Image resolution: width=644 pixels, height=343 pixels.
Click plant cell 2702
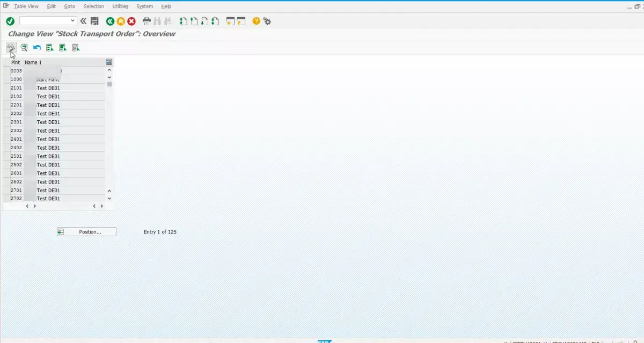click(17, 199)
